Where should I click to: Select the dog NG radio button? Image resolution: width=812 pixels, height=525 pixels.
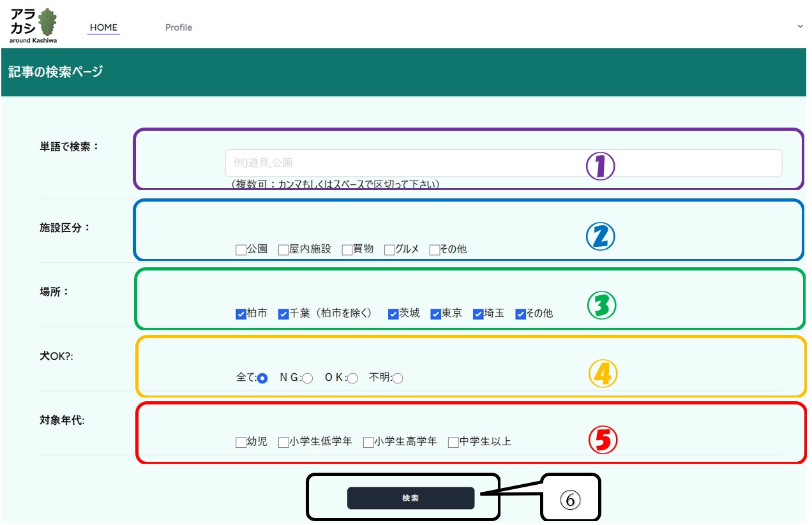tap(308, 378)
